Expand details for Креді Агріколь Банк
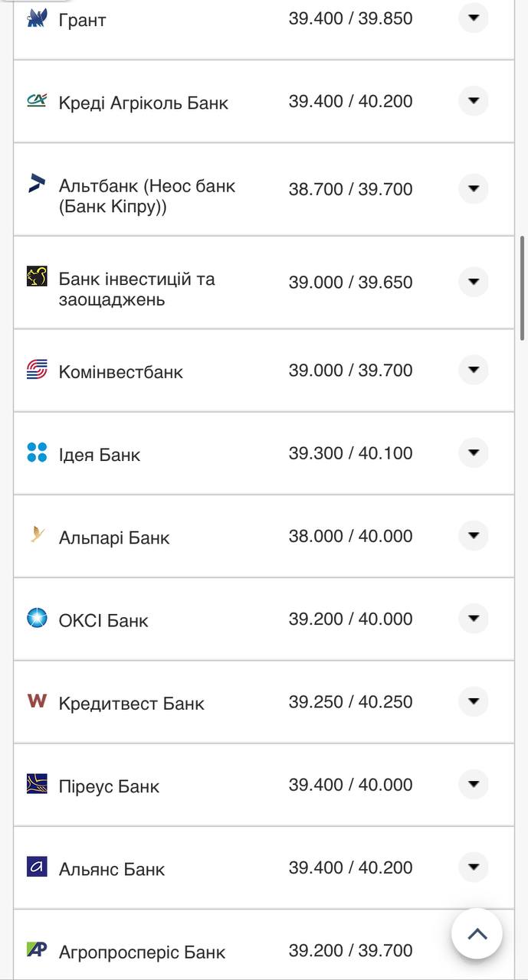Image resolution: width=528 pixels, height=980 pixels. [474, 100]
